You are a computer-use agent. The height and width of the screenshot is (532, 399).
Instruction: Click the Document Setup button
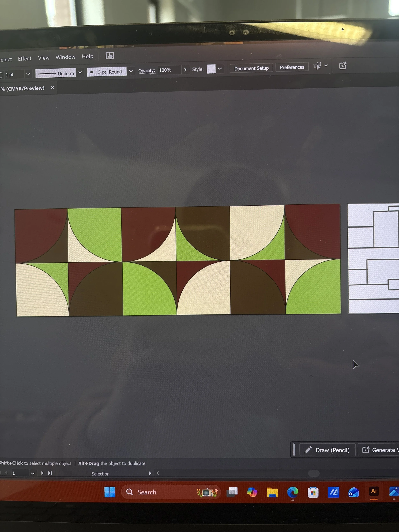pos(251,68)
